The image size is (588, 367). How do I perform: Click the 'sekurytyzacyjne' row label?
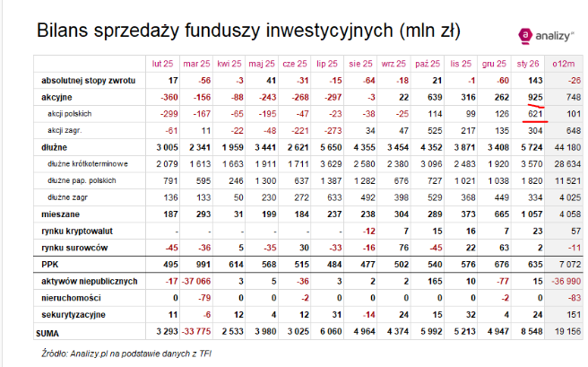coord(73,315)
